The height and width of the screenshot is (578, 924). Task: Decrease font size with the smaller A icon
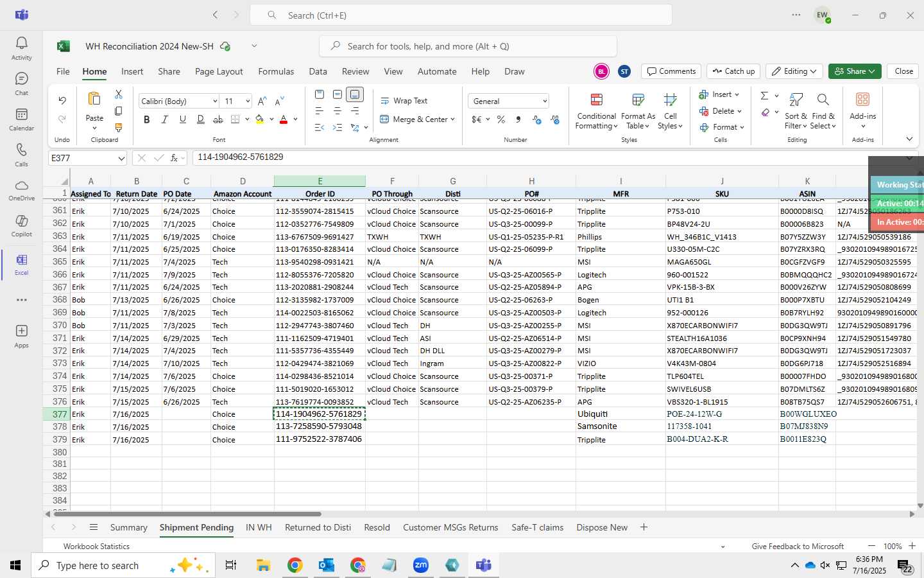(x=279, y=101)
